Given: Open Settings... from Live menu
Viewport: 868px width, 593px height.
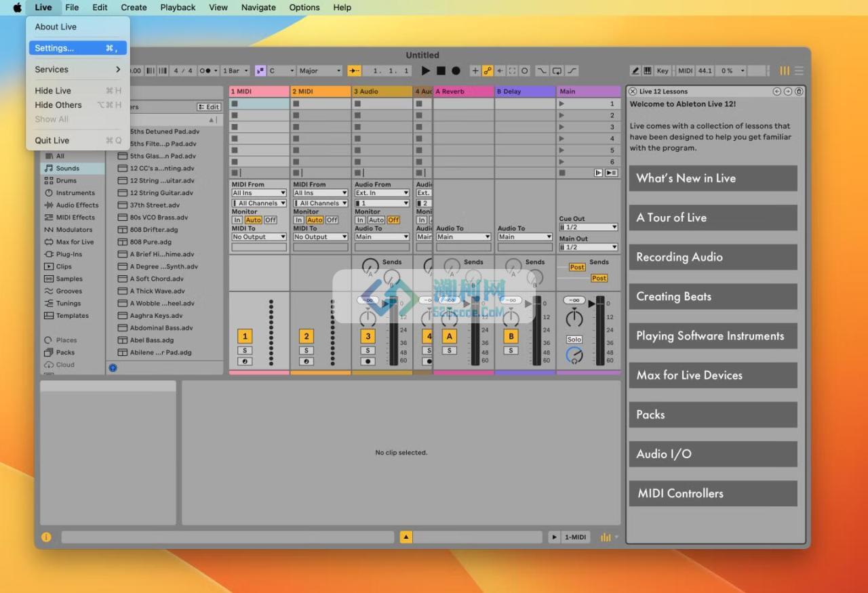Looking at the screenshot, I should coord(77,48).
